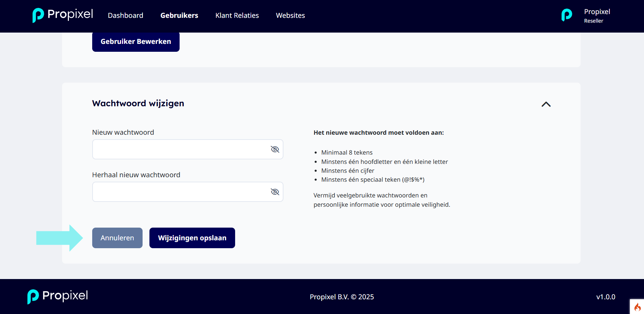Click the Propixel Reseller avatar icon

(x=567, y=15)
